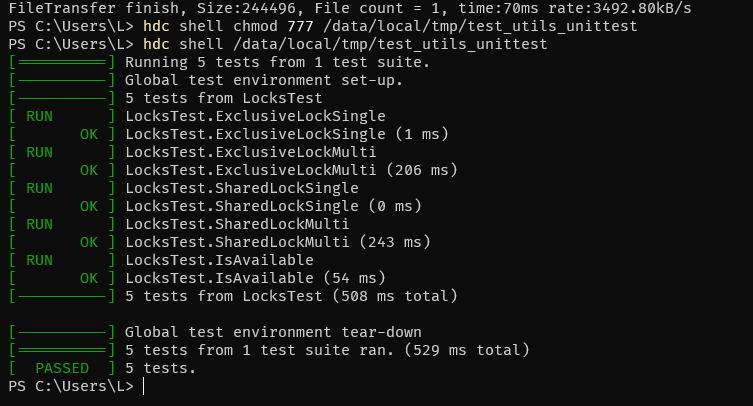Click the RUN tag for SharedLockMulti
Viewport: 753px width, 406px height.
pyautogui.click(x=39, y=224)
